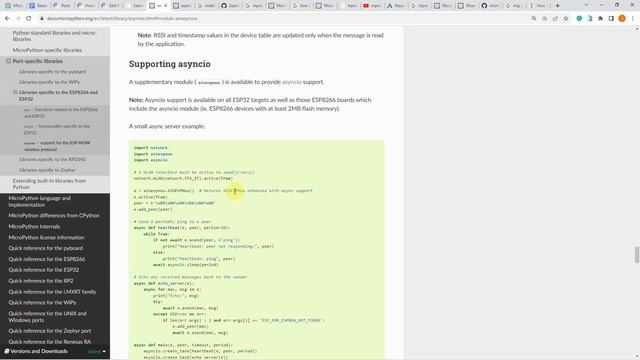Close the active espnow docs tab
This screenshot has height=360, width=640.
(165, 6)
